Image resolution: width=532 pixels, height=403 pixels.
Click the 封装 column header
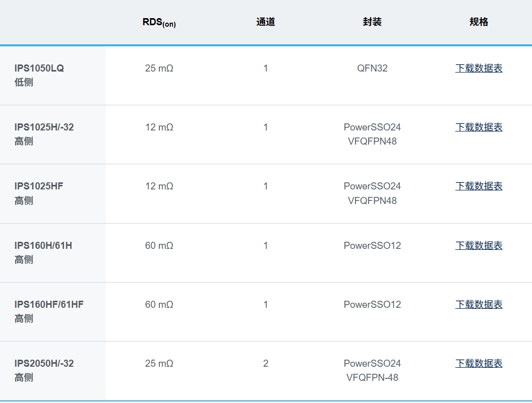point(372,22)
